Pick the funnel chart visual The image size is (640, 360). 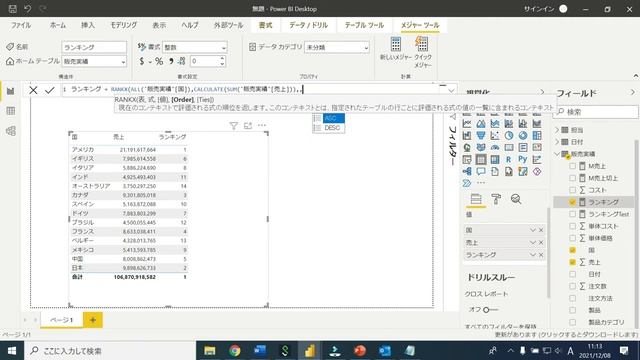tap(481, 136)
